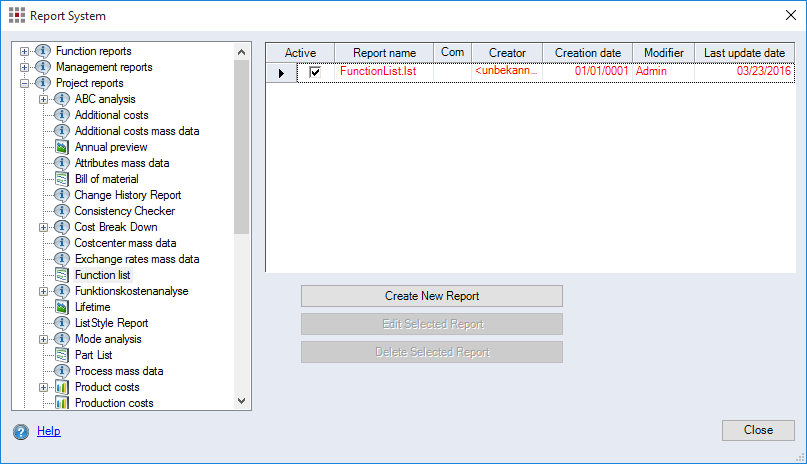Click the Additional costs mass data icon

click(x=62, y=131)
